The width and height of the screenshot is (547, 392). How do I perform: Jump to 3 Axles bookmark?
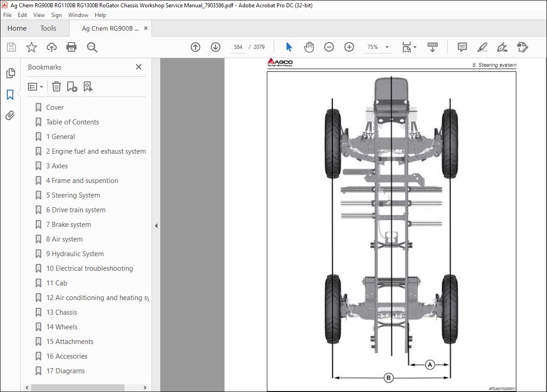pyautogui.click(x=57, y=166)
